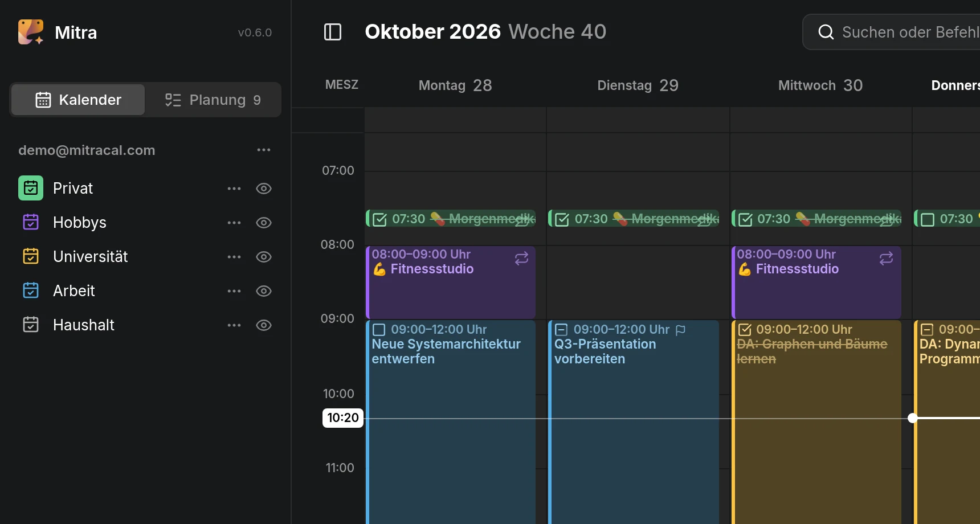Viewport: 980px width, 524px height.
Task: Click the flag icon on Q3-Präsentation event
Action: click(x=680, y=330)
